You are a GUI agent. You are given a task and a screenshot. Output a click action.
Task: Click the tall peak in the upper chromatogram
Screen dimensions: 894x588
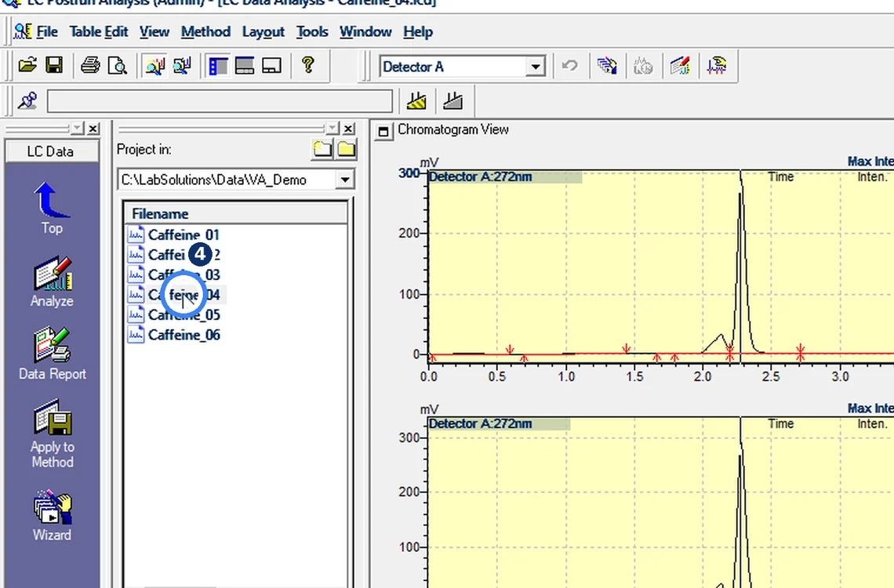coord(741,262)
